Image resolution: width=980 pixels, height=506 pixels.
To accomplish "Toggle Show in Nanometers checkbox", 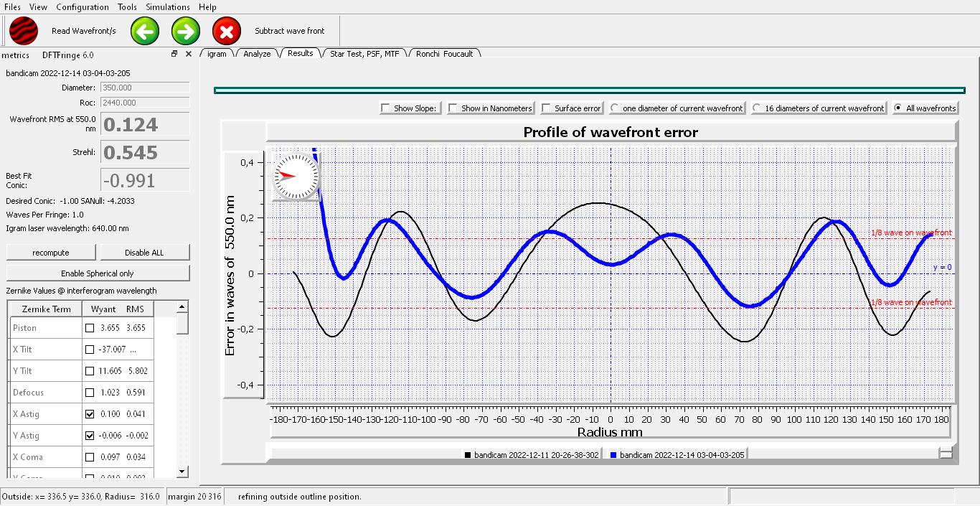I will [x=453, y=108].
